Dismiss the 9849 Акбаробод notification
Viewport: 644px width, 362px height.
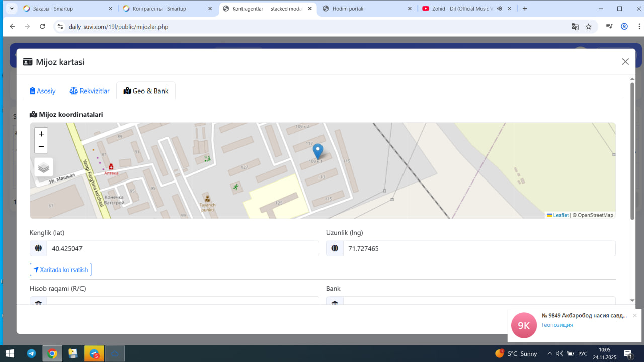(x=635, y=315)
